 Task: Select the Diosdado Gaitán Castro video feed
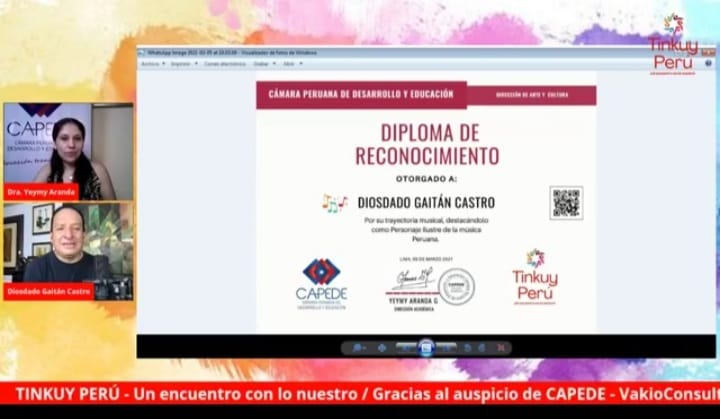tap(68, 251)
